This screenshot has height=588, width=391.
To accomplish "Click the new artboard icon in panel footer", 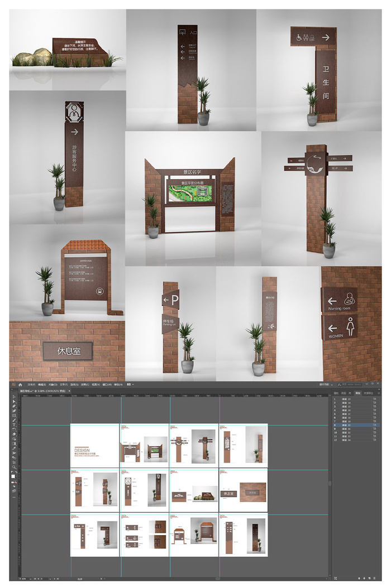I will pos(369,578).
